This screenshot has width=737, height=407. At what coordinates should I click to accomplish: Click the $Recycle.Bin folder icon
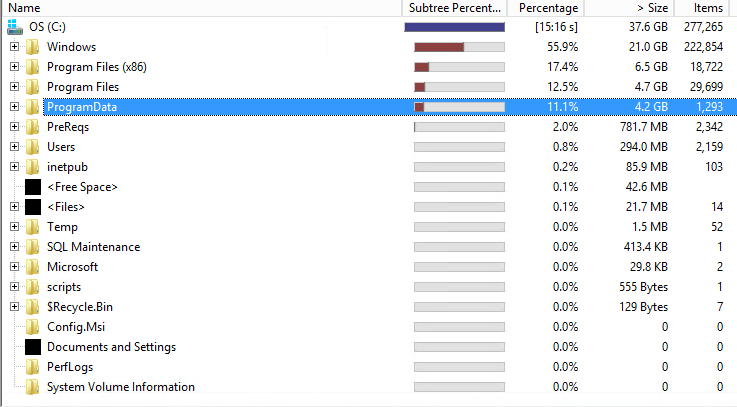(33, 306)
